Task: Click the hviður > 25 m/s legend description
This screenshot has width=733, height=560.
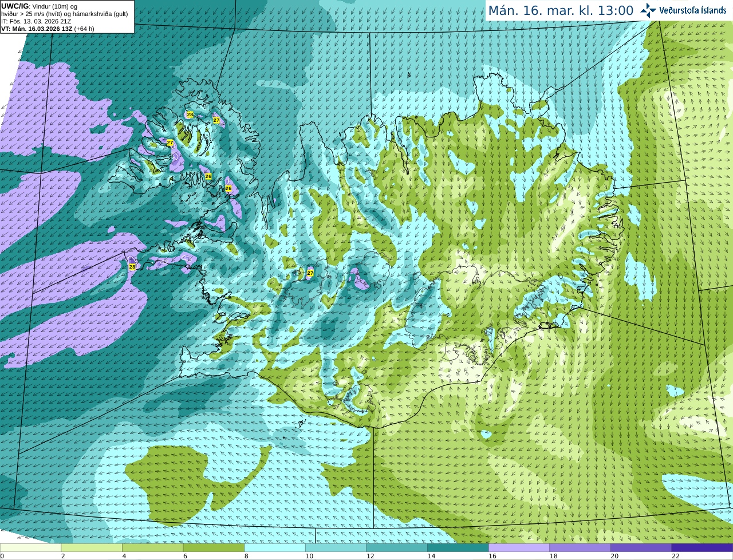Action: pos(64,14)
